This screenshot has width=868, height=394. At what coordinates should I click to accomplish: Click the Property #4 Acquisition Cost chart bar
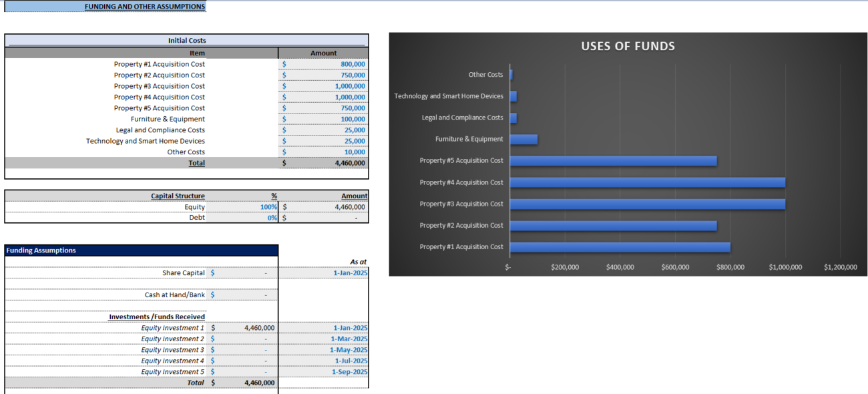647,182
